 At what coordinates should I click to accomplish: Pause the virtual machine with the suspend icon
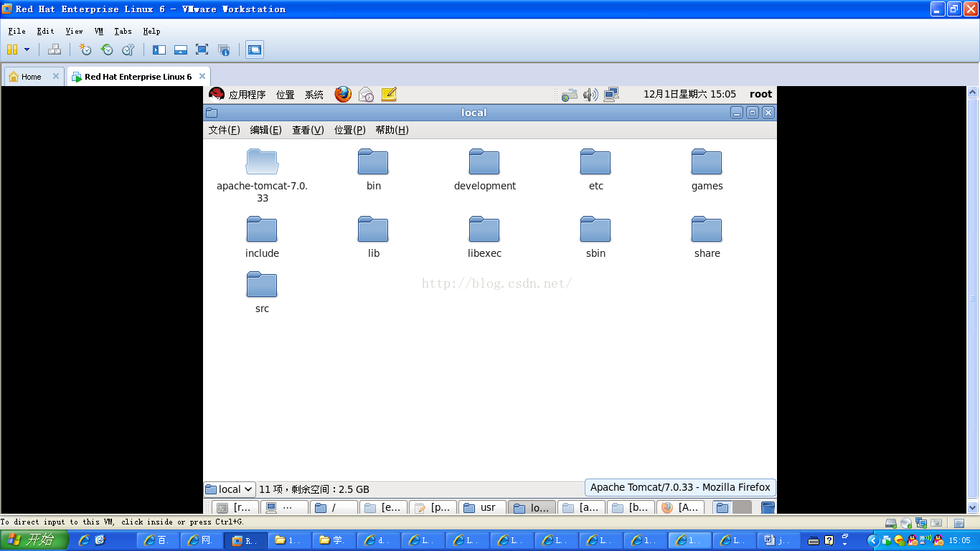click(x=11, y=50)
